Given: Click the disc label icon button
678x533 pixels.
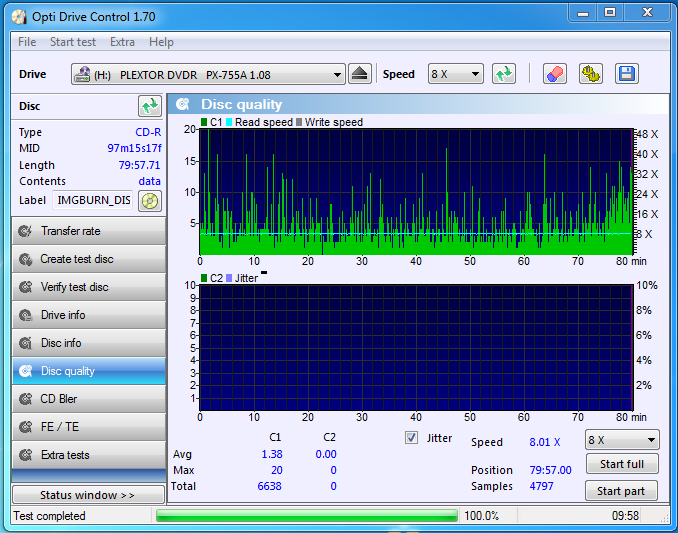Looking at the screenshot, I should 150,201.
